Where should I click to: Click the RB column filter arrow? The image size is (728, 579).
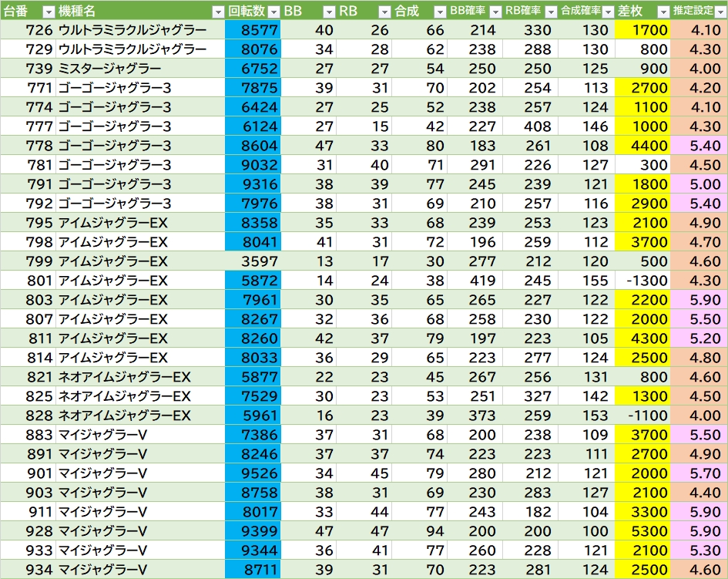pos(384,12)
